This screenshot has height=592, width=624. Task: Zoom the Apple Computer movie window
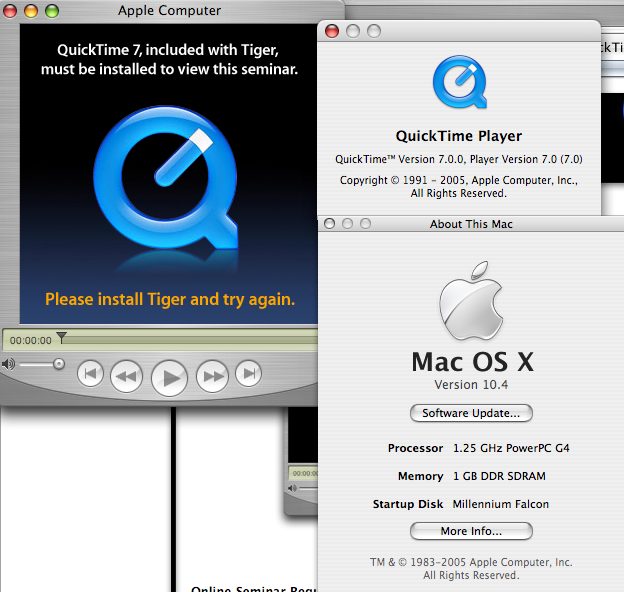52,11
